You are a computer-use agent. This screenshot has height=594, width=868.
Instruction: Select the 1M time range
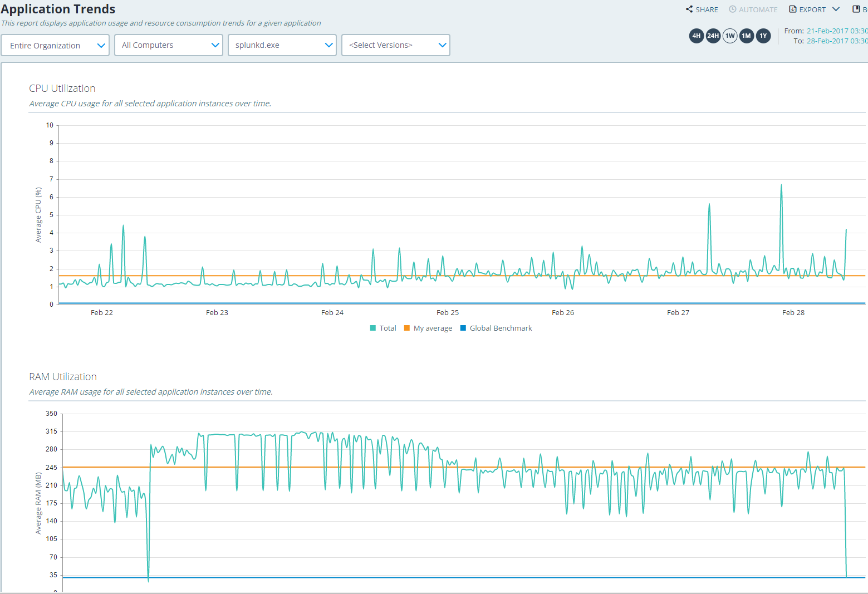(747, 36)
